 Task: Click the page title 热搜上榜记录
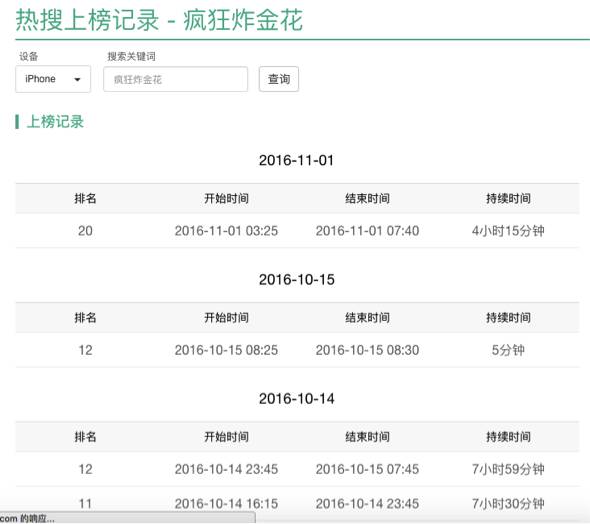[x=87, y=20]
